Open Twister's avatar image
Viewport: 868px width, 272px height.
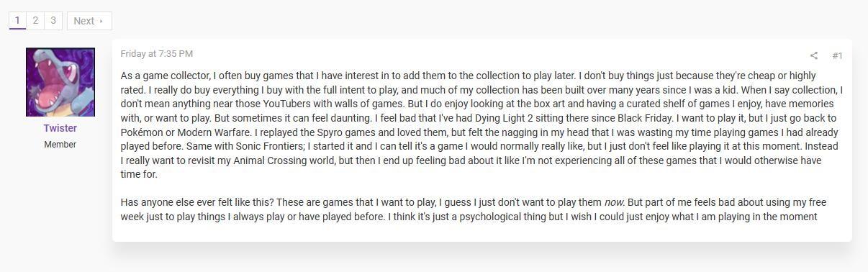[x=60, y=82]
